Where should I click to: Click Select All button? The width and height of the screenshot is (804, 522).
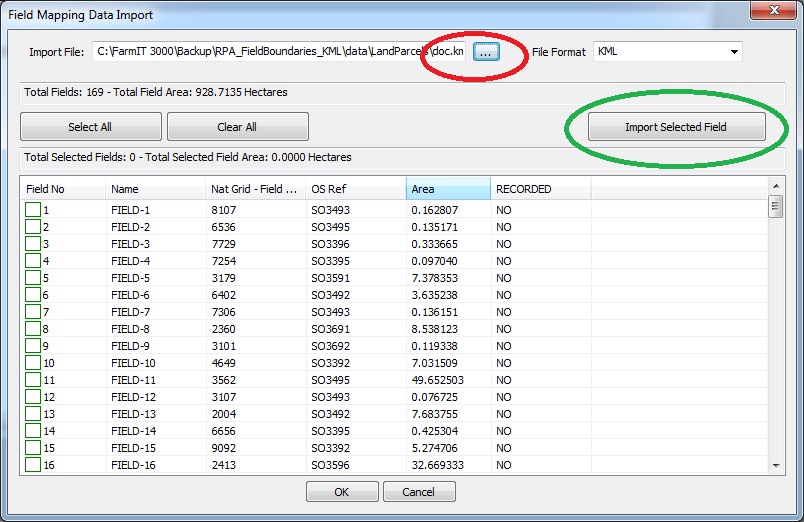pyautogui.click(x=91, y=127)
